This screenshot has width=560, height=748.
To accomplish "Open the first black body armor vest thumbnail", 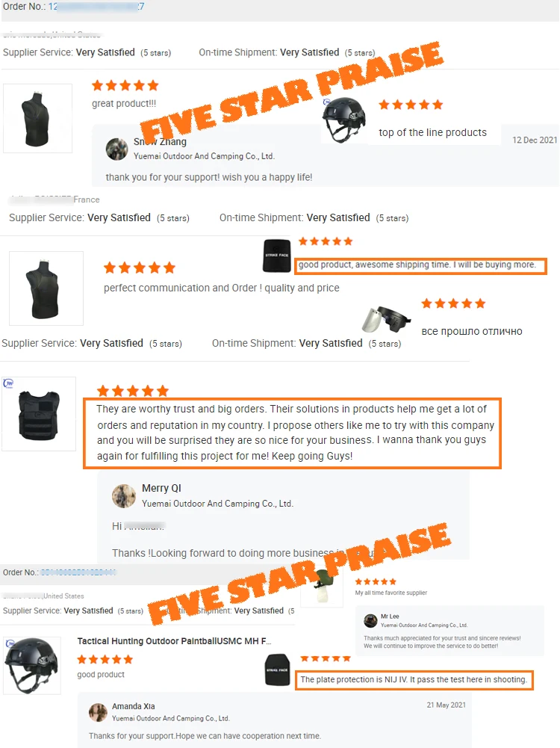I will click(37, 118).
